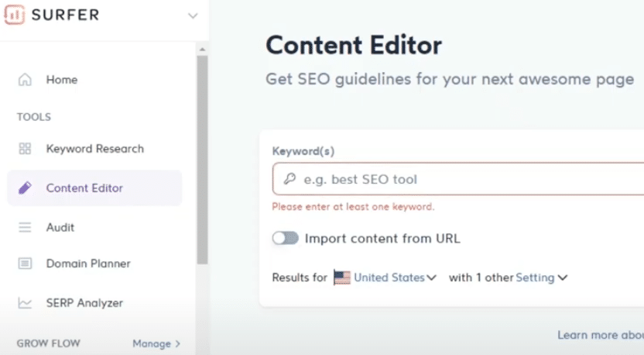Open the United States country dropdown
Screen dimensions: 644x355
click(x=395, y=277)
